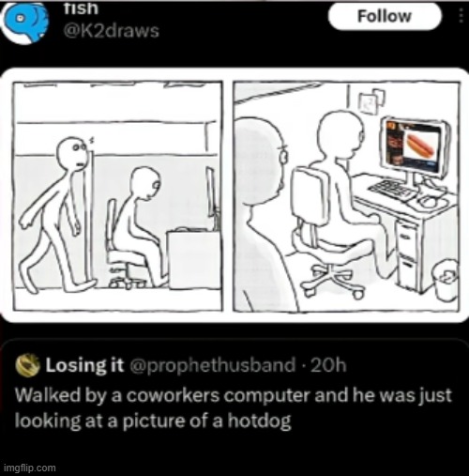The image size is (469, 476).
Task: Open Losing it's gold ring avatar
Action: click(x=28, y=365)
